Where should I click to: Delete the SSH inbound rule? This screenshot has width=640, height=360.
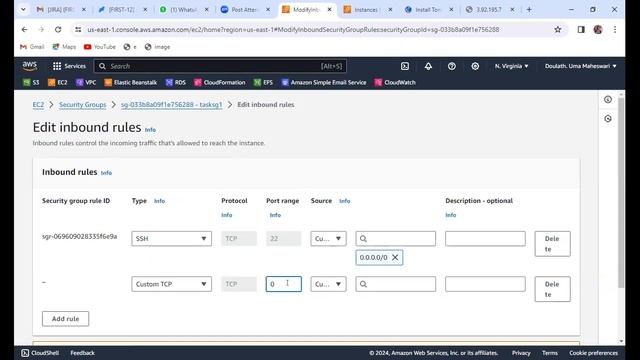552,244
